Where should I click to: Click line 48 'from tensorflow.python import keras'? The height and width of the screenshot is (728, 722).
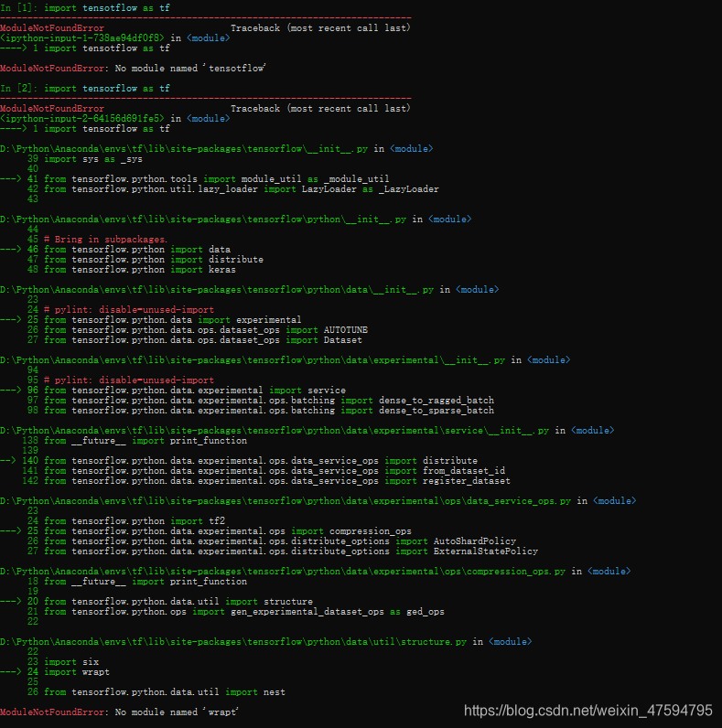coord(132,270)
